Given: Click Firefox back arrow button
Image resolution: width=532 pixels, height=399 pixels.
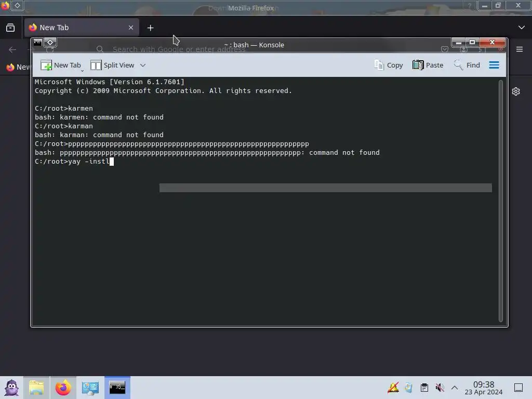Looking at the screenshot, I should click(12, 49).
